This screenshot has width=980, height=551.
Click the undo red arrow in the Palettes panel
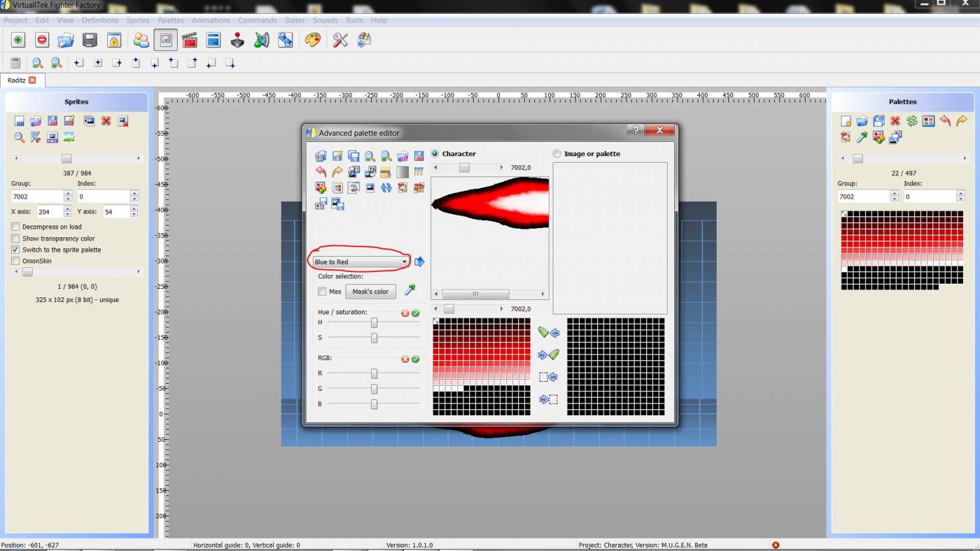pyautogui.click(x=945, y=121)
